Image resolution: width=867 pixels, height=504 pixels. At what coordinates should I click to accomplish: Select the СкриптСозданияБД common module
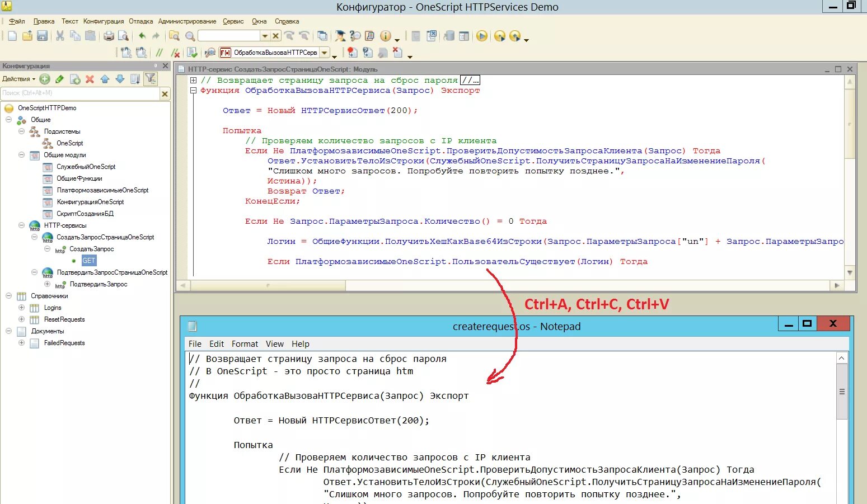pyautogui.click(x=85, y=214)
